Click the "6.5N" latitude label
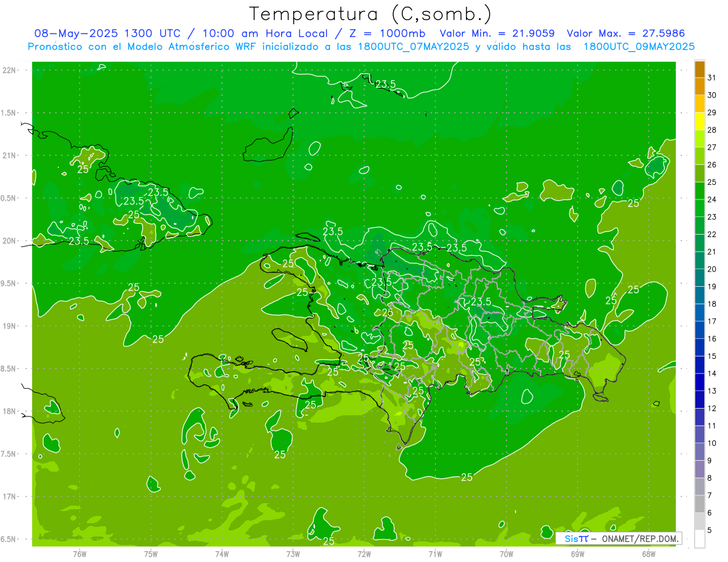 coord(9,539)
